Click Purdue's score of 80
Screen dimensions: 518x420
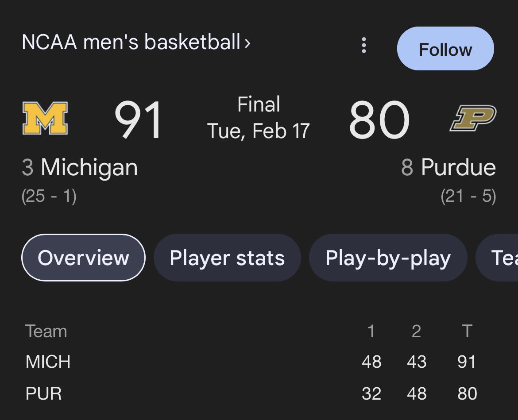pyautogui.click(x=379, y=120)
